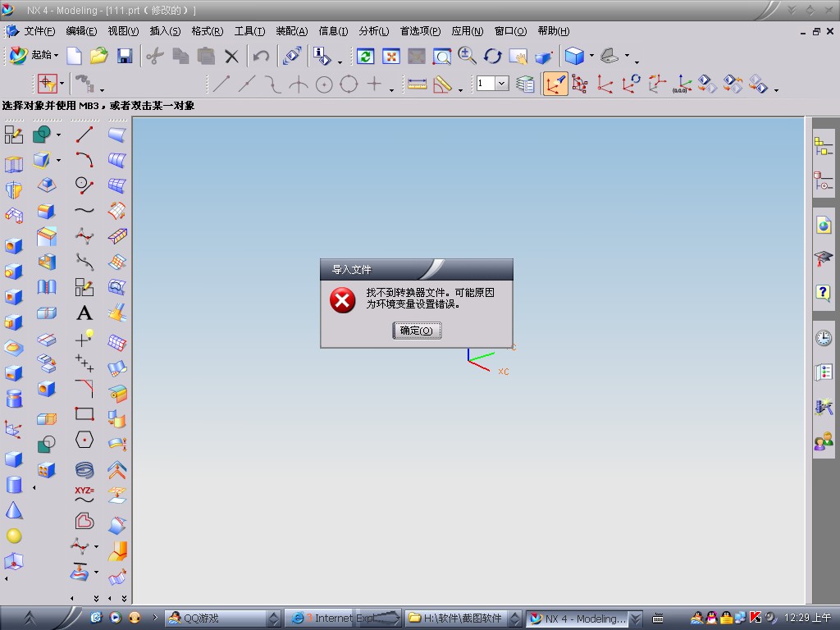Click the Paste clipboard icon

click(206, 56)
